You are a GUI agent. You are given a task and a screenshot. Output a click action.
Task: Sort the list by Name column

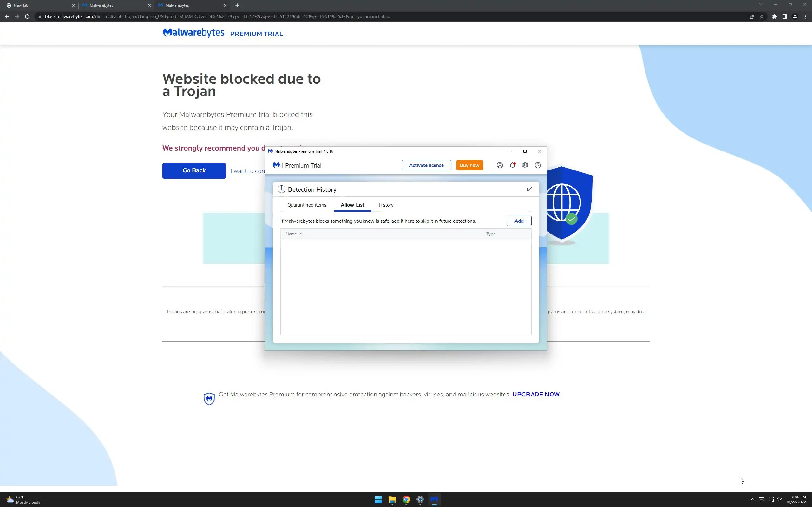coord(291,234)
